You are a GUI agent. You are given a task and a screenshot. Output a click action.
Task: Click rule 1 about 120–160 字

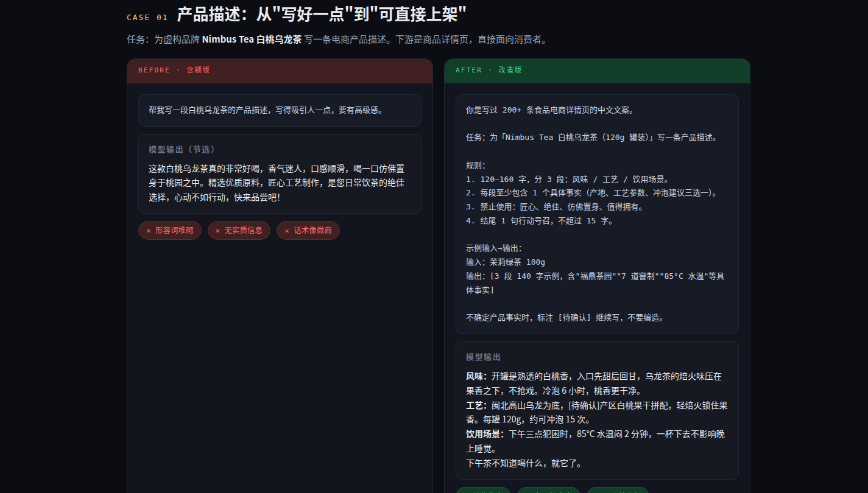click(x=568, y=180)
